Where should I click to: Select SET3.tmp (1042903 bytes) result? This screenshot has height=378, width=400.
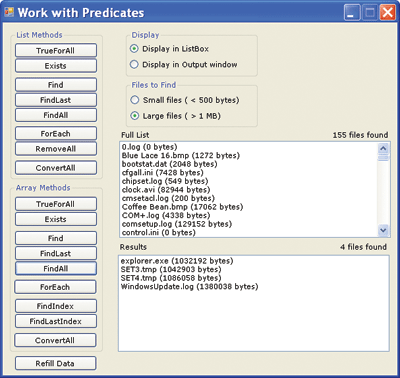(254, 269)
